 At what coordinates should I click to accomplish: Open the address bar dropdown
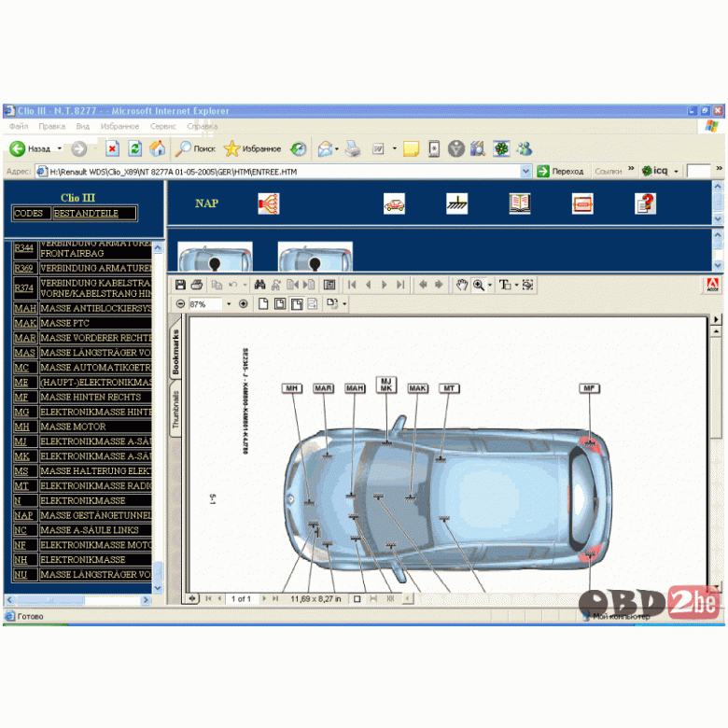click(525, 172)
